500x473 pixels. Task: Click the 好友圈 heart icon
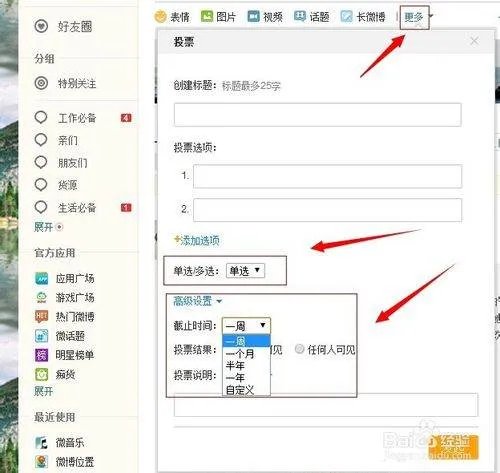(x=41, y=26)
